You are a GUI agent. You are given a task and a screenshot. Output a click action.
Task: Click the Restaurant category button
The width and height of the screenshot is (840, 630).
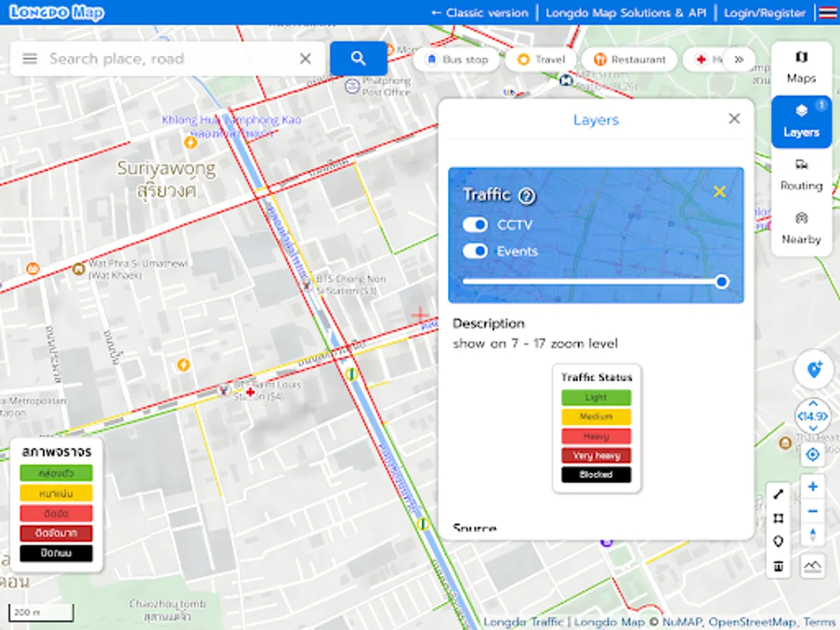629,59
